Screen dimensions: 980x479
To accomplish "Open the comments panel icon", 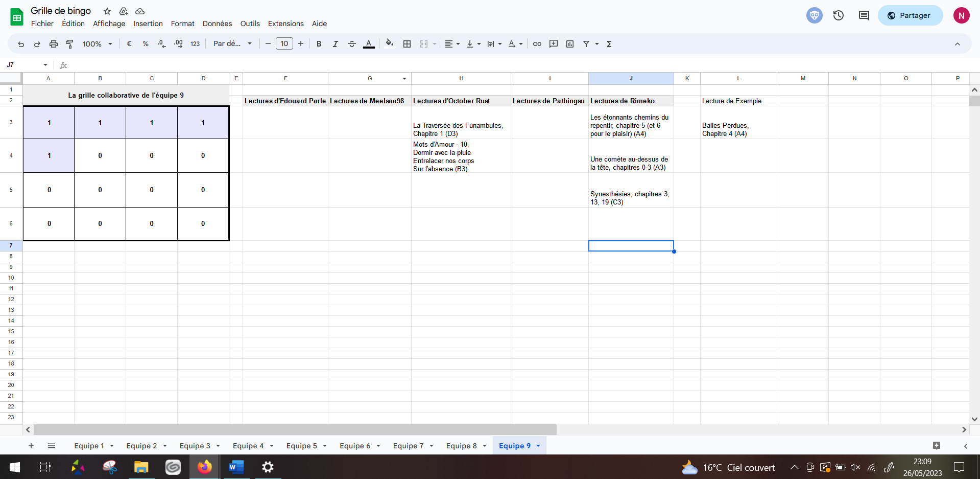I will click(x=864, y=15).
